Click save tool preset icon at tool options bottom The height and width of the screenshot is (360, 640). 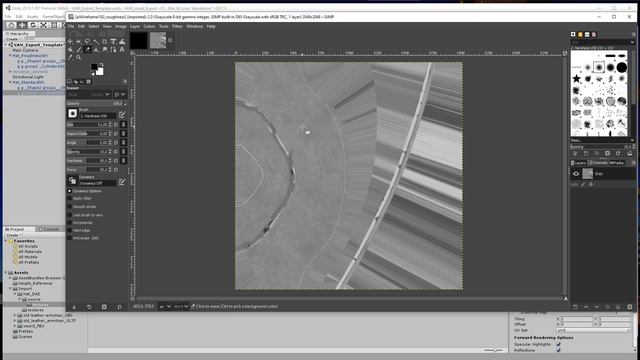point(74,307)
